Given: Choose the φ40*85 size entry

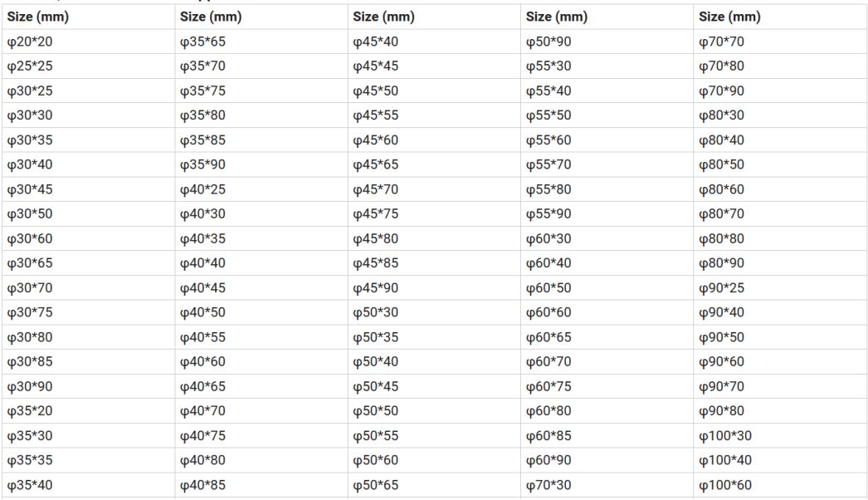Looking at the screenshot, I should point(261,485).
